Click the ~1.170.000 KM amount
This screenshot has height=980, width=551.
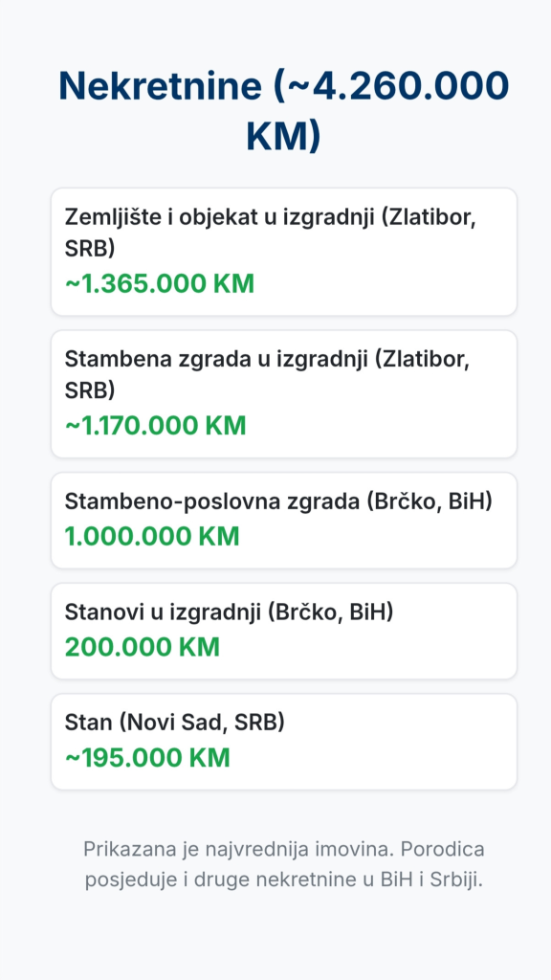(156, 426)
